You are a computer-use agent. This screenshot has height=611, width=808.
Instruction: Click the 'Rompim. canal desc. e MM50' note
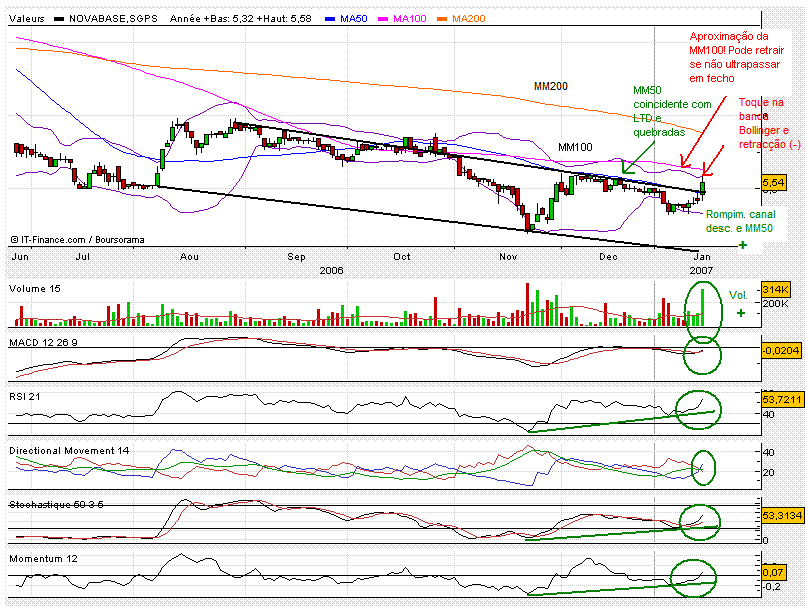(x=740, y=222)
